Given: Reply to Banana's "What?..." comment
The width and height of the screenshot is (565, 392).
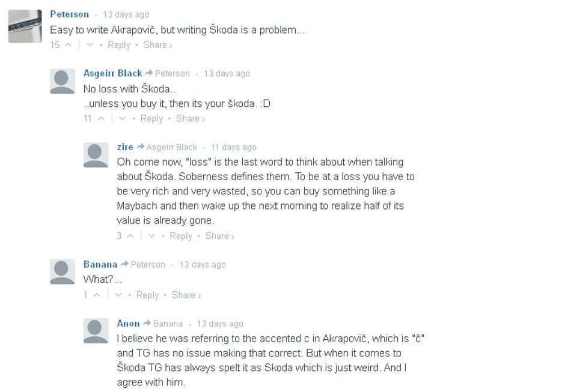Looking at the screenshot, I should [147, 295].
